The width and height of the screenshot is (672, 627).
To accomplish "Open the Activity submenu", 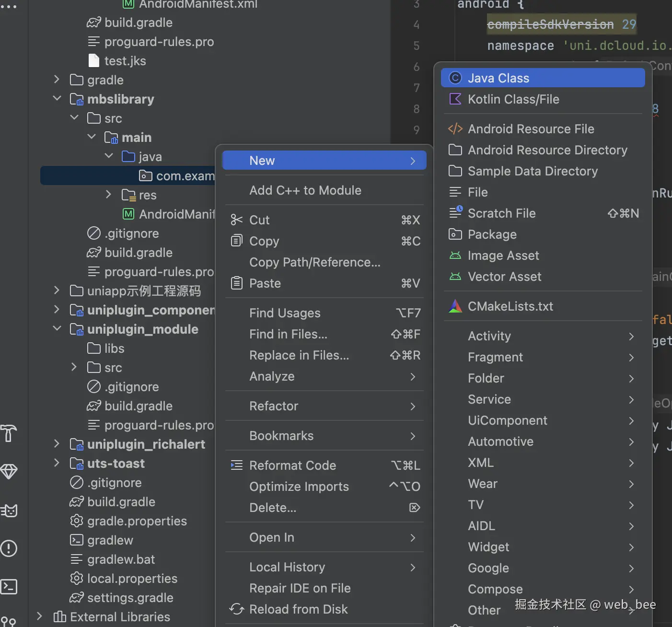I will (x=489, y=336).
